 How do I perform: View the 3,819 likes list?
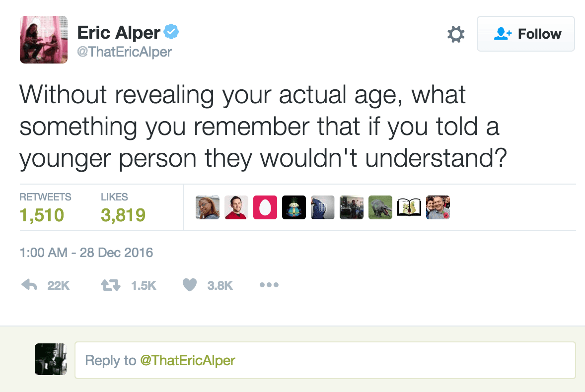[123, 215]
